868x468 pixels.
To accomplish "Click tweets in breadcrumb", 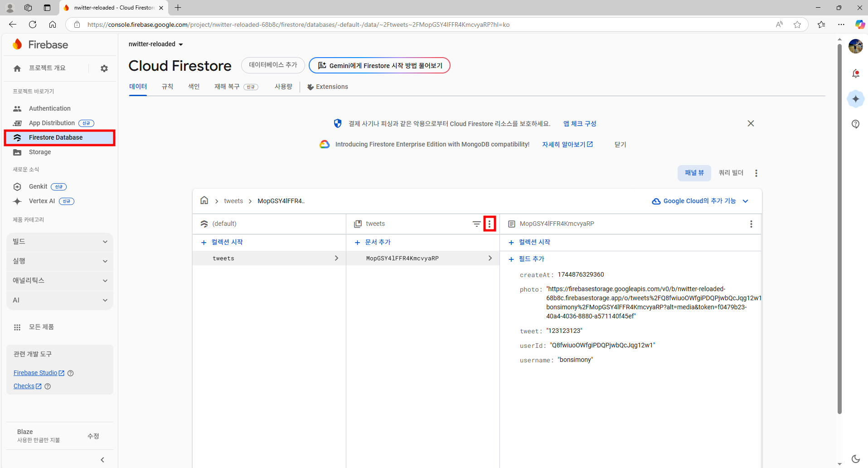I will tap(233, 201).
